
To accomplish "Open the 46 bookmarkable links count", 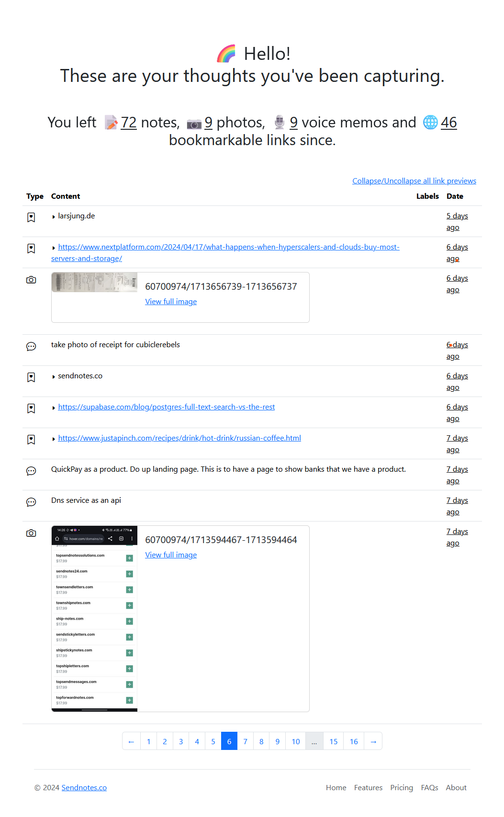I will [x=449, y=123].
